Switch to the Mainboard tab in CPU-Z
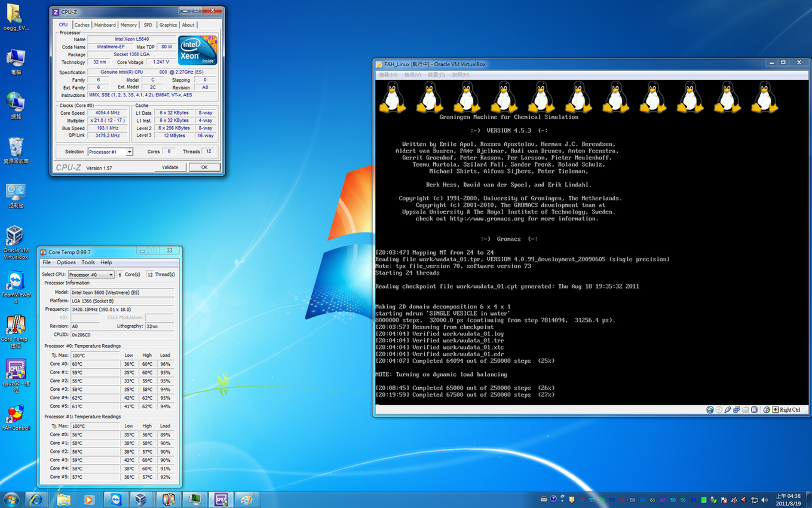 [105, 25]
